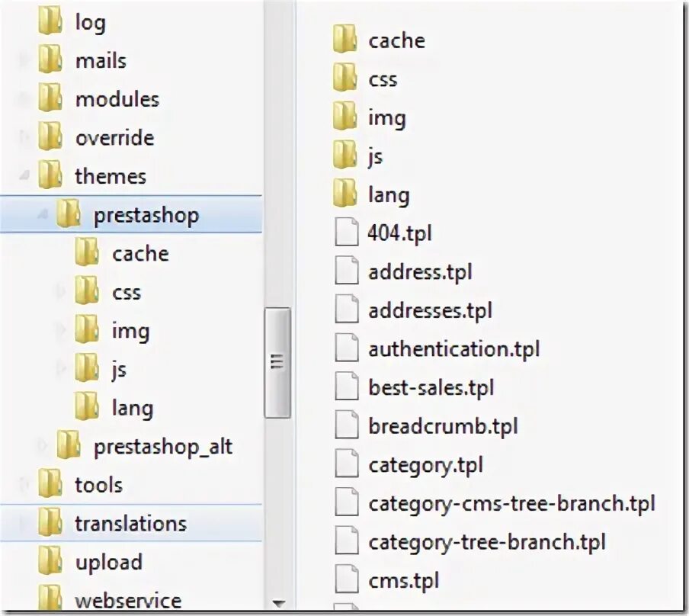Click the authentication.tpl file icon
This screenshot has height=616, width=689.
(347, 348)
